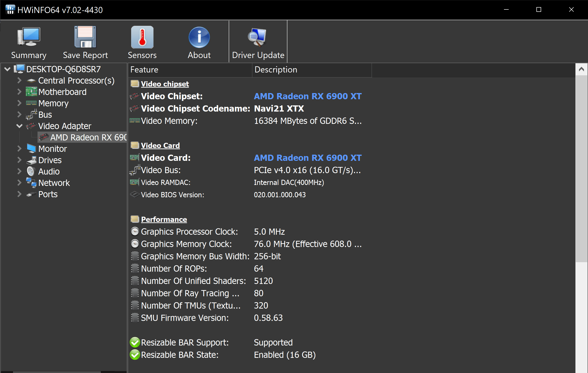Expand the Central Processor(s) node
This screenshot has height=373, width=588.
19,81
